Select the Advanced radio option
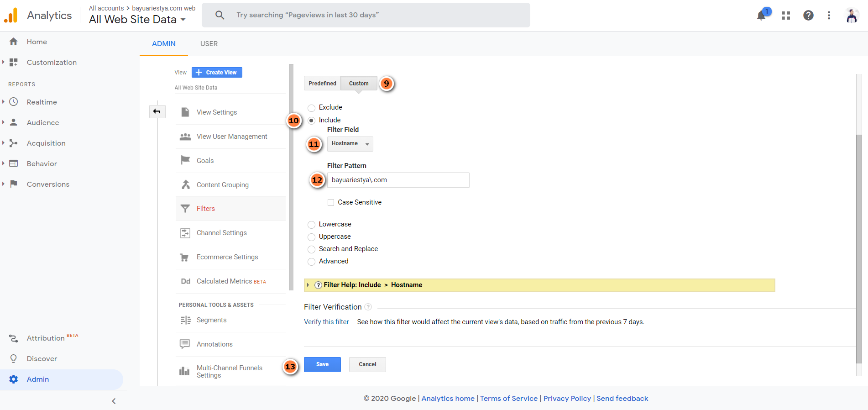The height and width of the screenshot is (410, 868). [x=311, y=262]
